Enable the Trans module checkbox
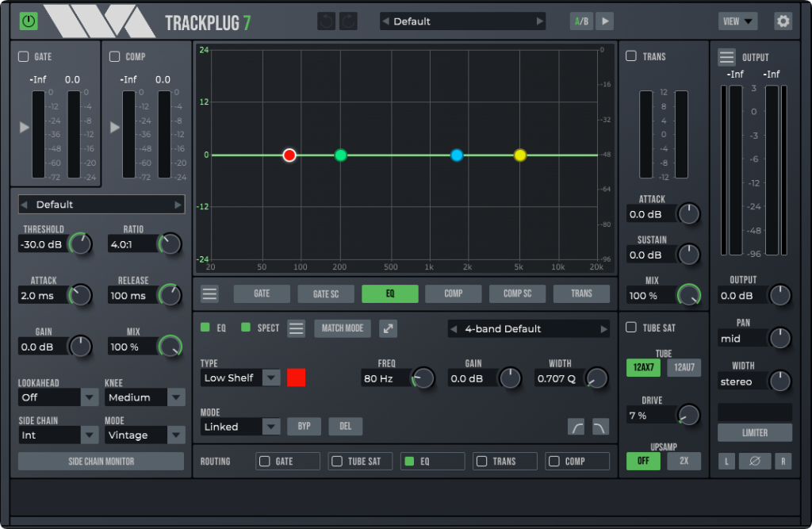The width and height of the screenshot is (812, 529). click(630, 56)
